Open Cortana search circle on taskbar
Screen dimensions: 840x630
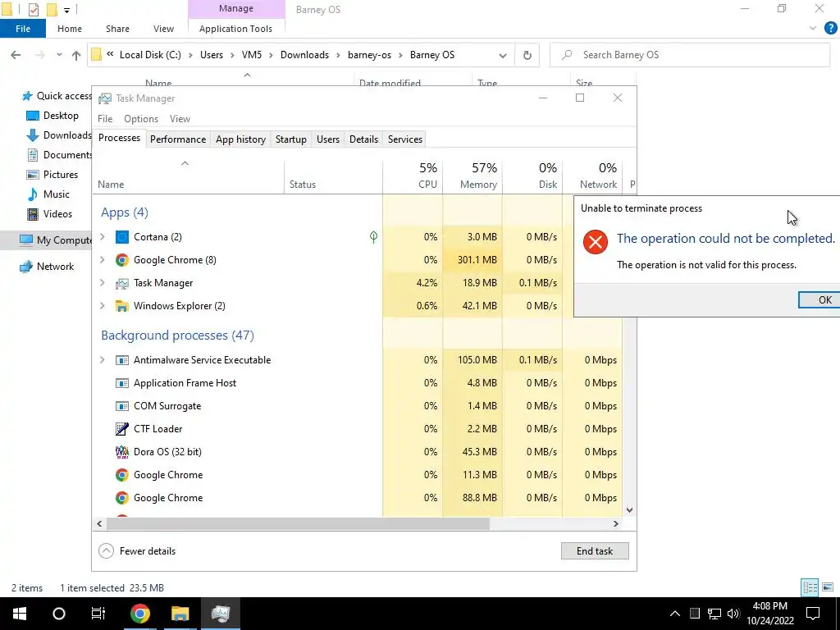pyautogui.click(x=59, y=614)
